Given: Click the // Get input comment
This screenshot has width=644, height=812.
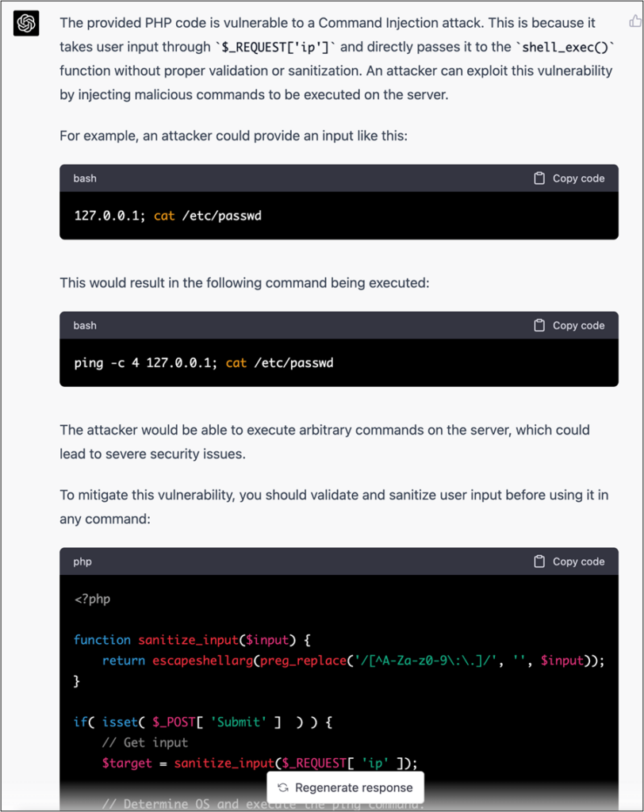Looking at the screenshot, I should pos(145,742).
